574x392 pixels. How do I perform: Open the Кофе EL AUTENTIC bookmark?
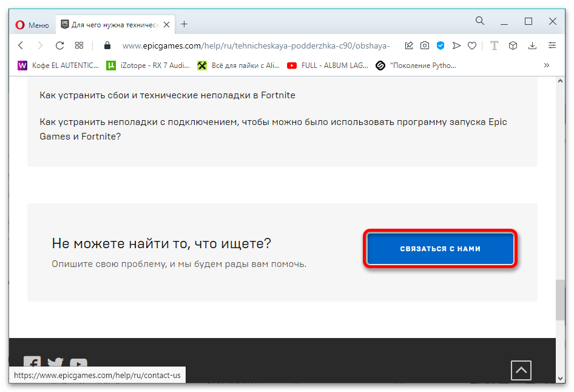58,66
